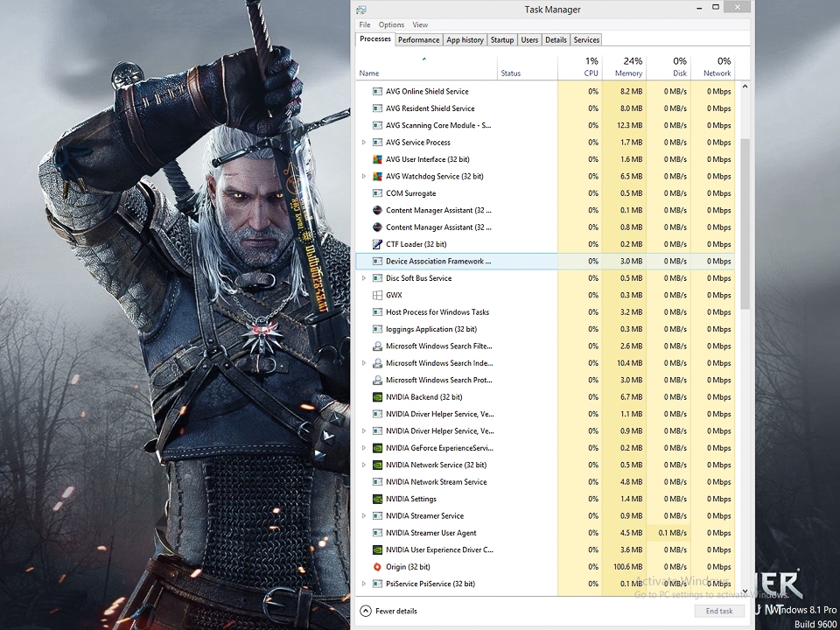Click the CTF Loader pen icon
This screenshot has height=630, width=840.
377,244
